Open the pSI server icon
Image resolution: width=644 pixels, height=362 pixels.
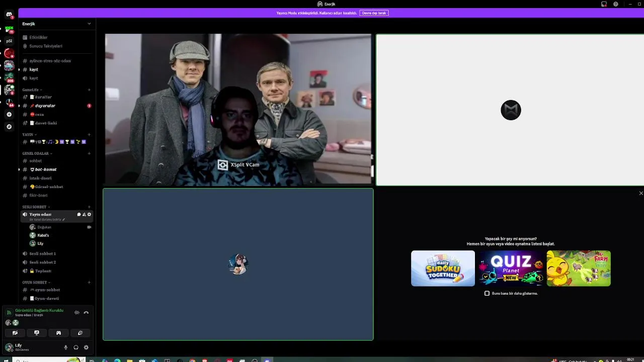[9, 41]
